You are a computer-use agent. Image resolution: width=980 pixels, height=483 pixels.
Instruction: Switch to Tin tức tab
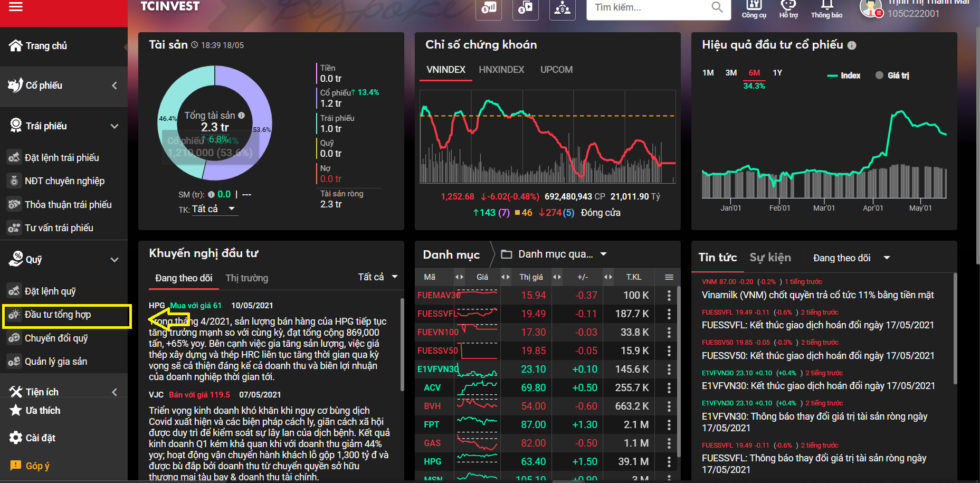[x=717, y=258]
